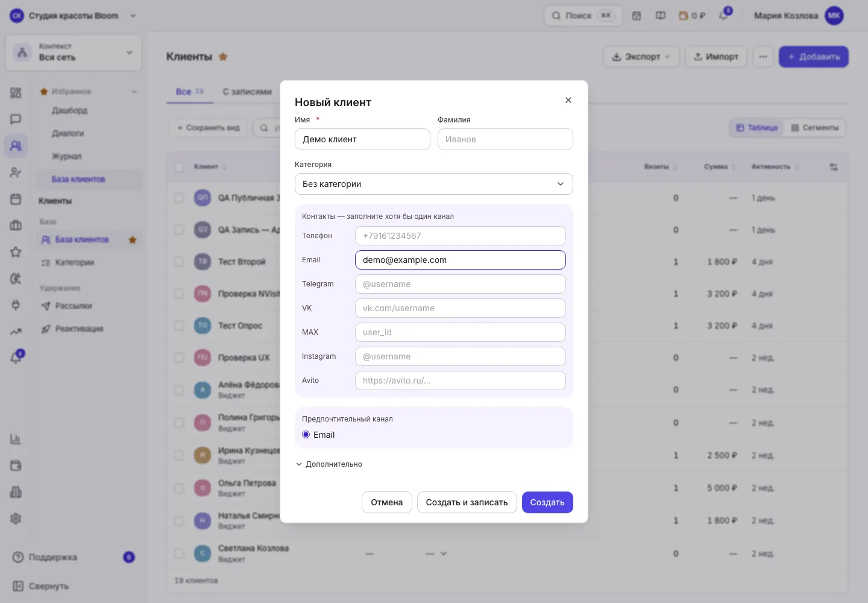Switch to Таблица view

pos(757,128)
